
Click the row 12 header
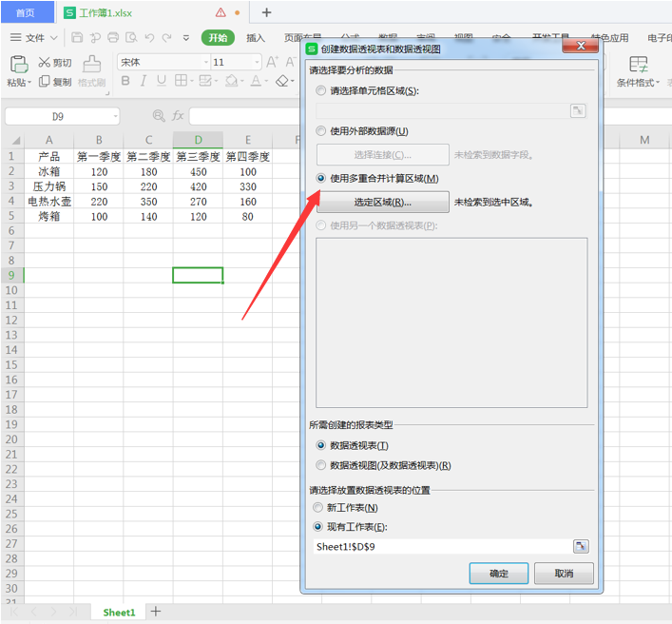click(12, 320)
